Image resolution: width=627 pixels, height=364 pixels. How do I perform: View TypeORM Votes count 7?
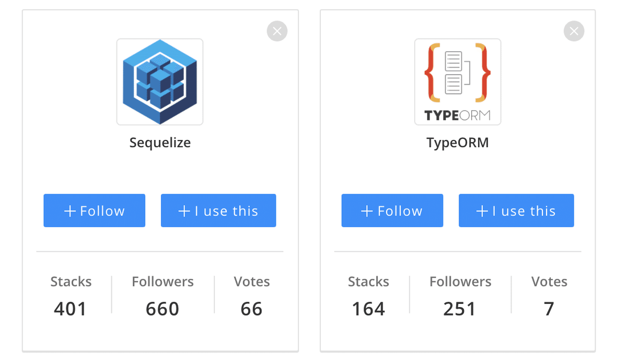pyautogui.click(x=549, y=309)
